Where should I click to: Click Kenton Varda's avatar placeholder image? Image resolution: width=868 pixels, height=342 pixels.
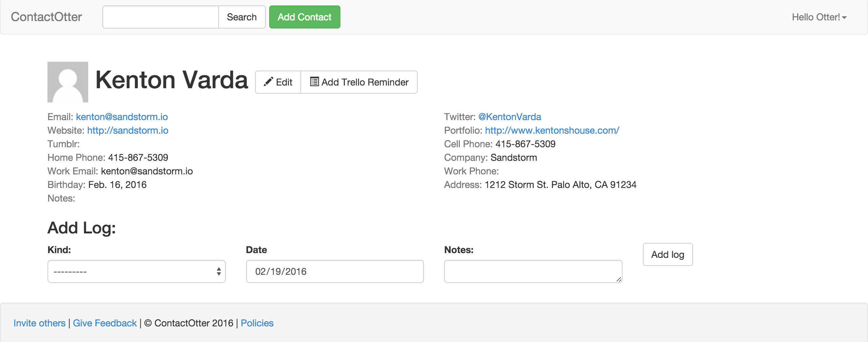pos(68,82)
